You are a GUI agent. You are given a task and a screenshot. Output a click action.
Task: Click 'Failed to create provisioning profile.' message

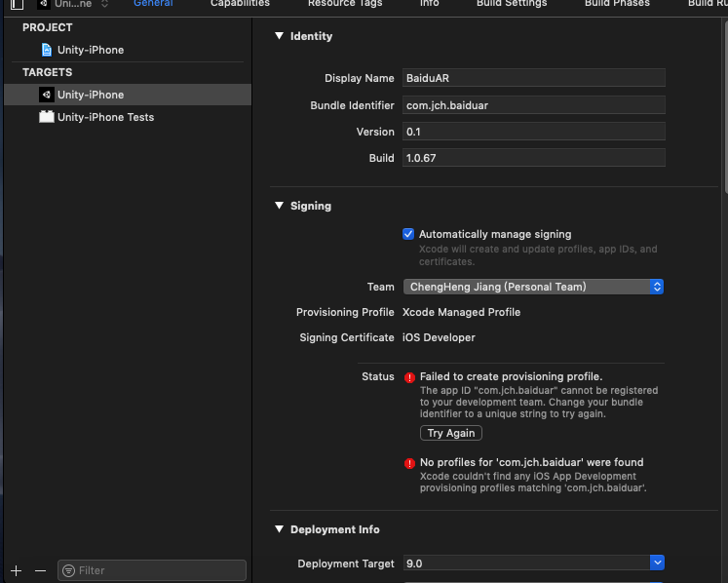click(512, 376)
